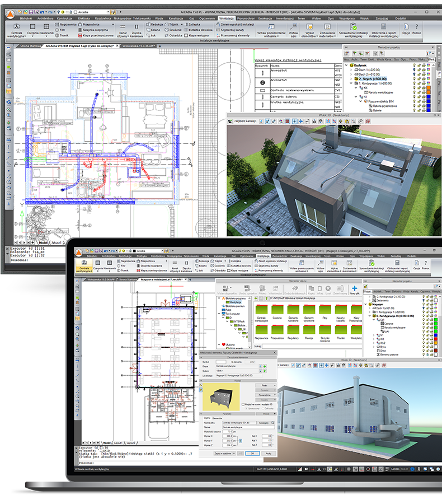Viewport: 442px width, 504px height.
Task: Click Undo arrow in monitor quick access toolbar
Action: (42, 12)
